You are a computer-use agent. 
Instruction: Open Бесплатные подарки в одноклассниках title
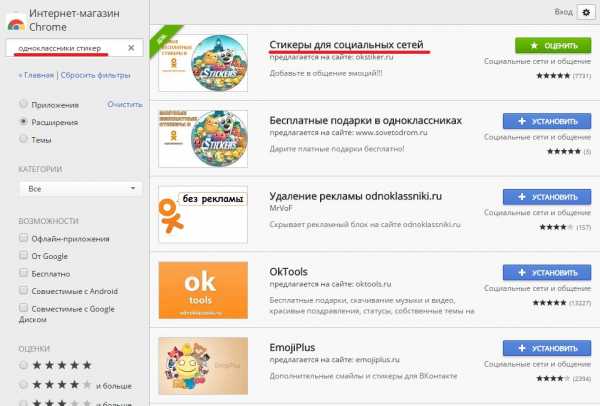365,121
